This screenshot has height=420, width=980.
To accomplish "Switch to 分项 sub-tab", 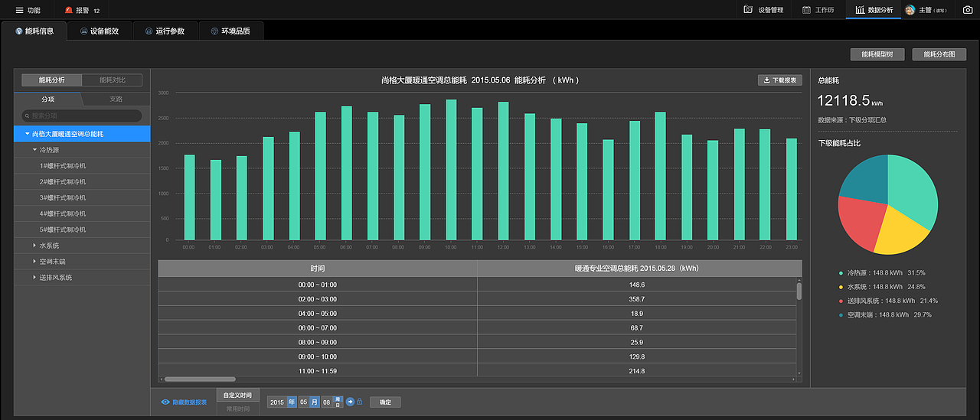I will pos(47,99).
